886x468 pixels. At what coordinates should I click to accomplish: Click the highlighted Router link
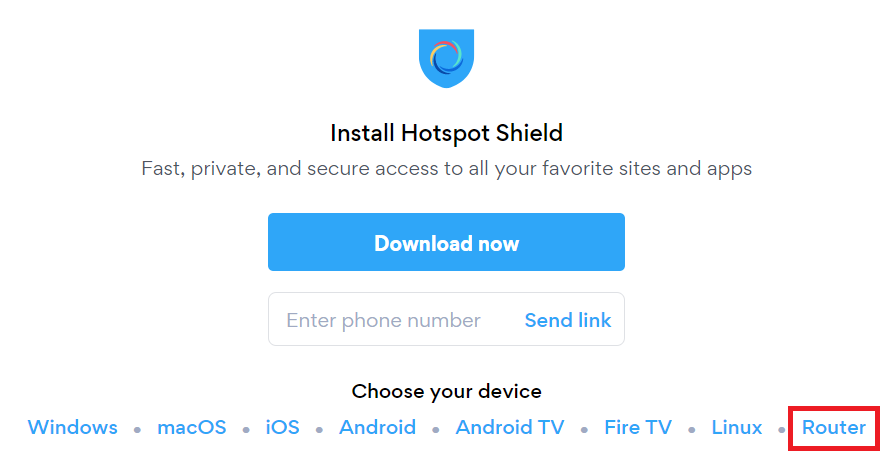834,427
